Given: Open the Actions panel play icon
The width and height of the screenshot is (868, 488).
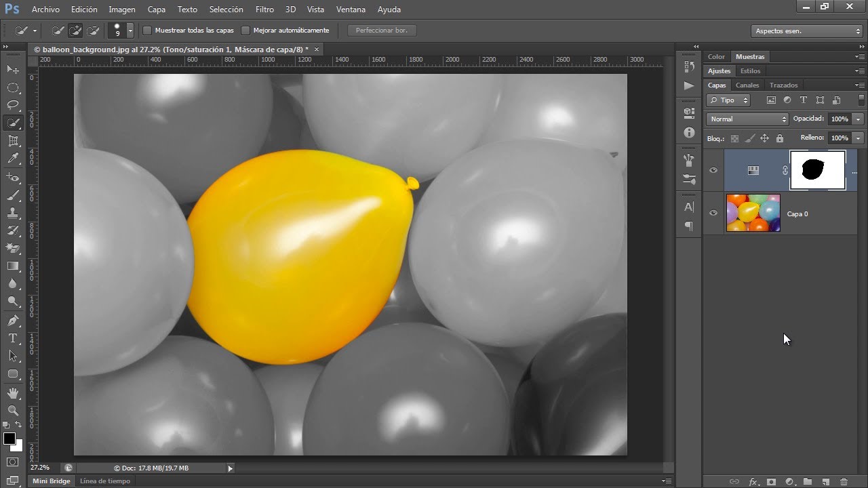Looking at the screenshot, I should point(689,85).
